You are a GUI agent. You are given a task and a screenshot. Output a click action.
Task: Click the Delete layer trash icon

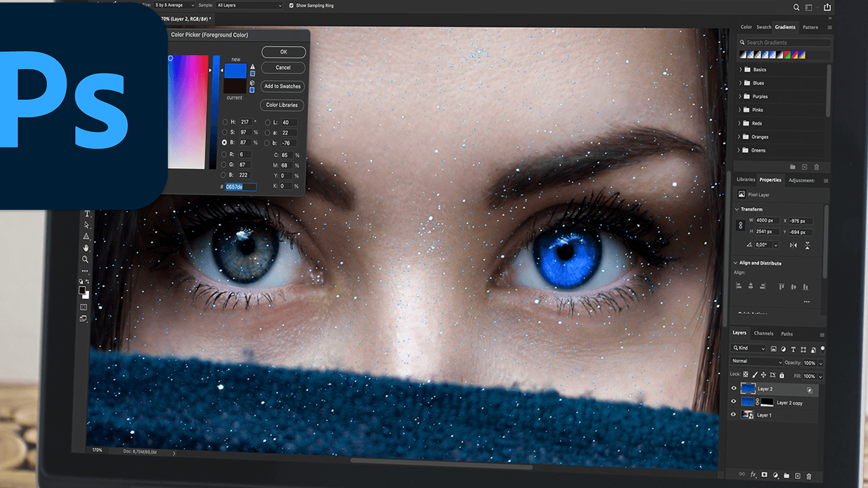809,476
